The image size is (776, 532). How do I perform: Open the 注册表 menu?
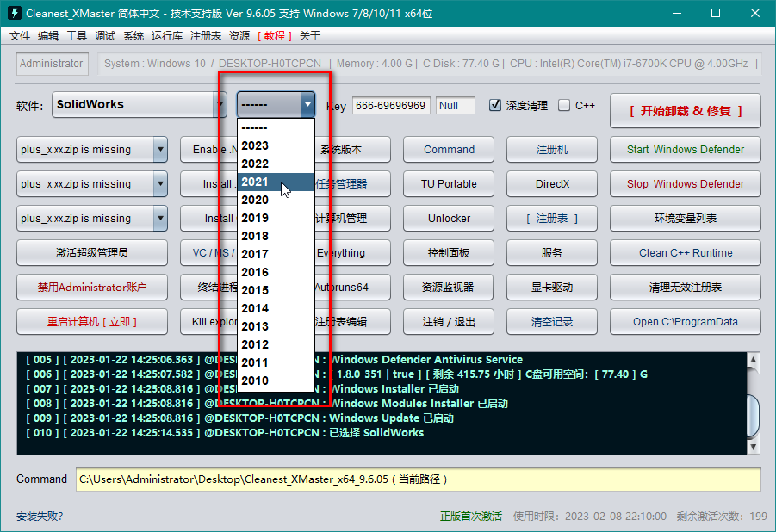[x=205, y=35]
